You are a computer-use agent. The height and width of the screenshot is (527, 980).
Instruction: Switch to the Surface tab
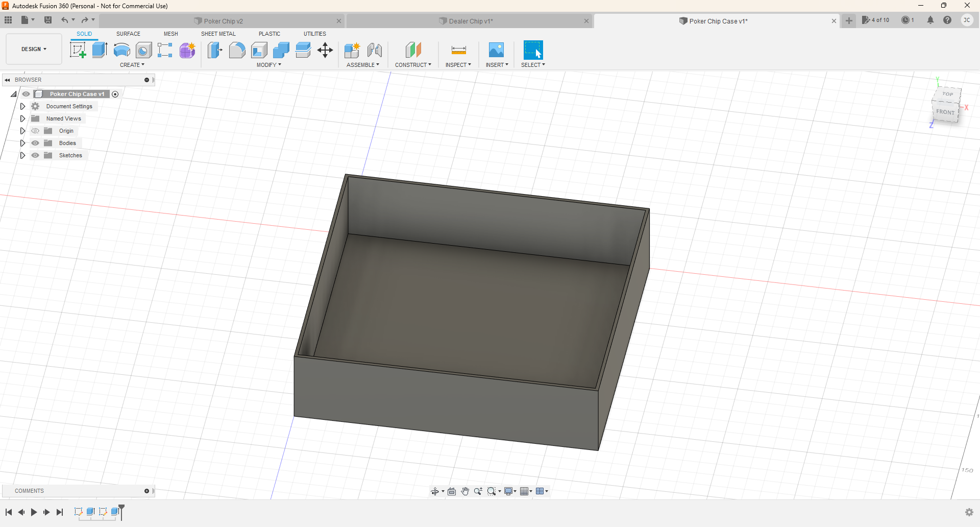[128, 34]
